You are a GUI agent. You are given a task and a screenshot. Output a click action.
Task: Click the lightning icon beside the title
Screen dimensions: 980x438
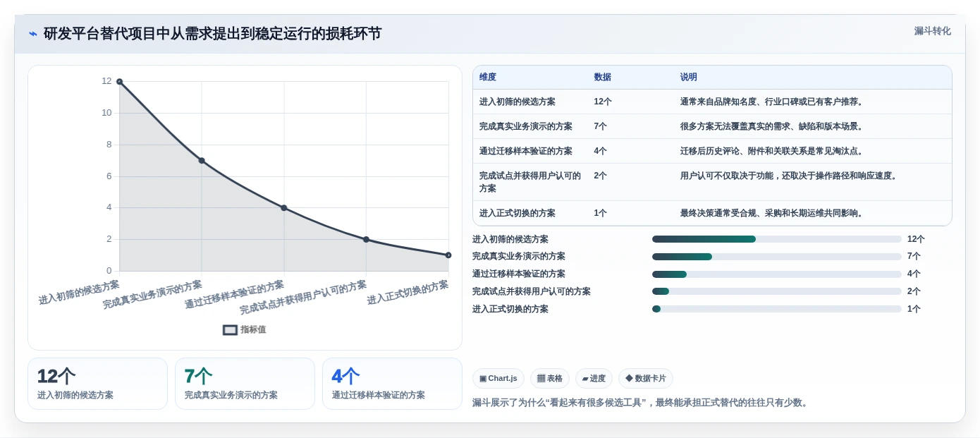[33, 34]
